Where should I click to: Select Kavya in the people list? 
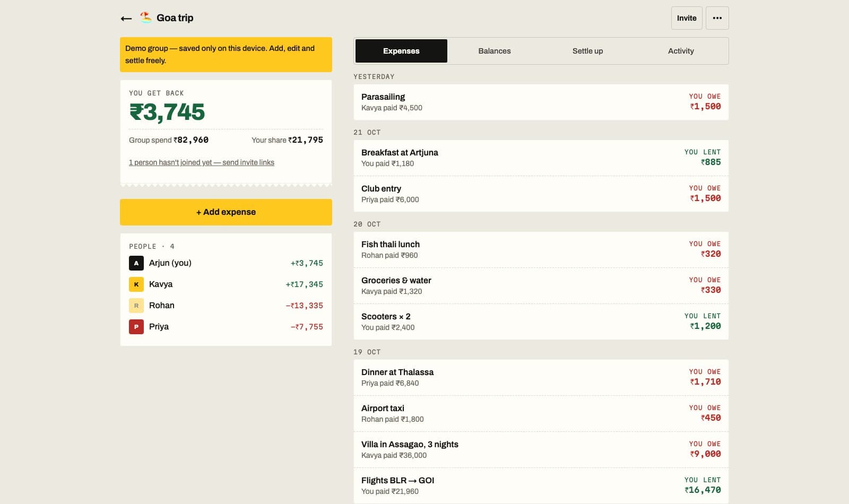226,284
